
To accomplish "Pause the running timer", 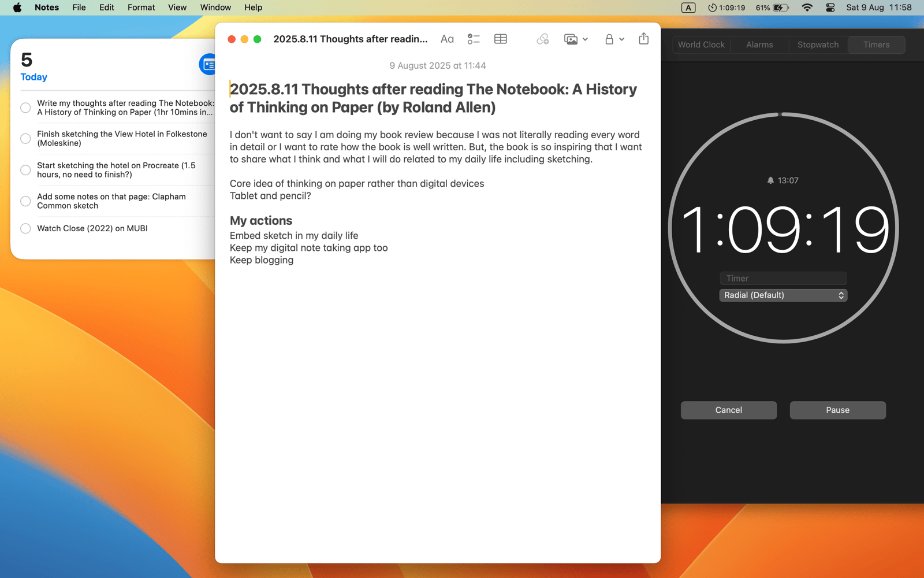I will [x=837, y=410].
